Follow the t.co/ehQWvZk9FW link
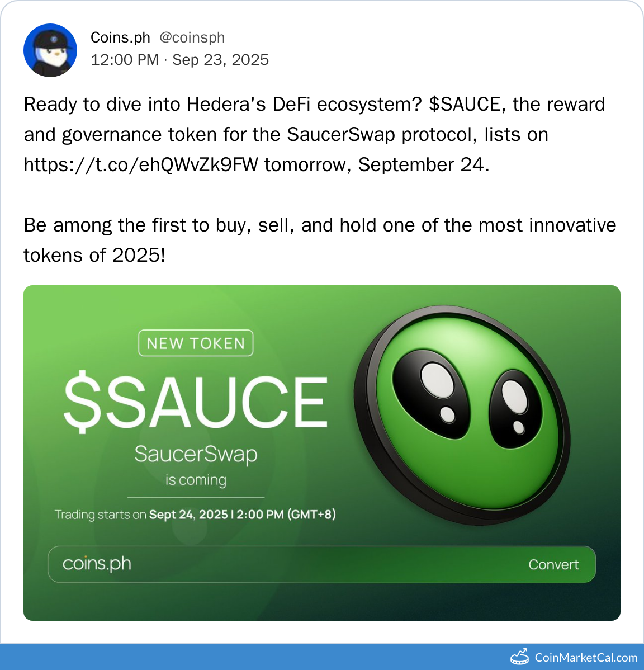 141,165
